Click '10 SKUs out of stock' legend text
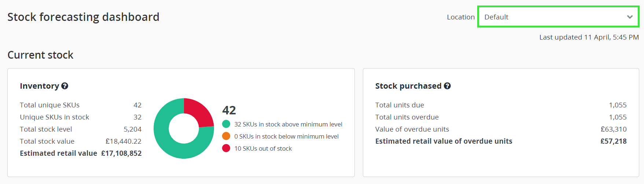This screenshot has width=644, height=184. pos(263,148)
